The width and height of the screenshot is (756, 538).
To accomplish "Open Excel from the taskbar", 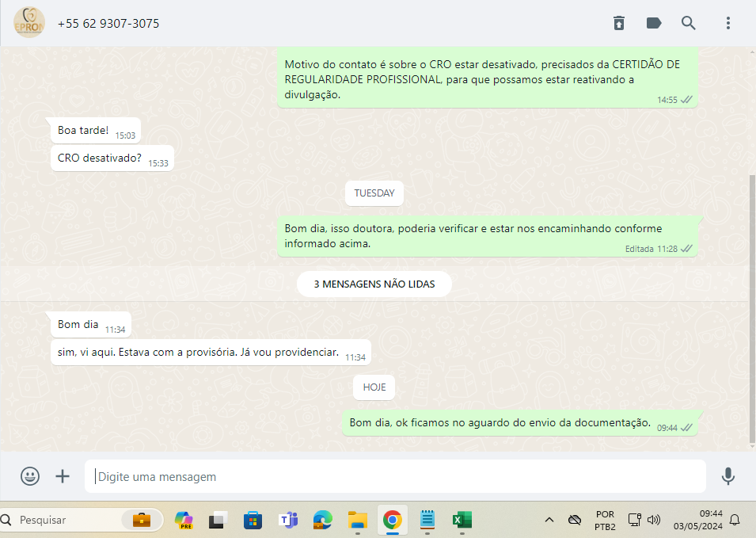I will coord(462,520).
